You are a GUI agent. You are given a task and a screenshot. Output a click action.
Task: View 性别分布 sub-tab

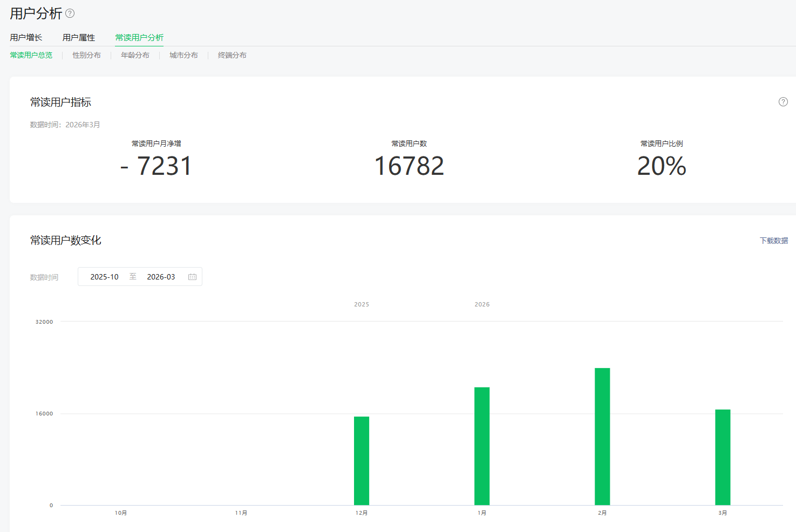86,55
